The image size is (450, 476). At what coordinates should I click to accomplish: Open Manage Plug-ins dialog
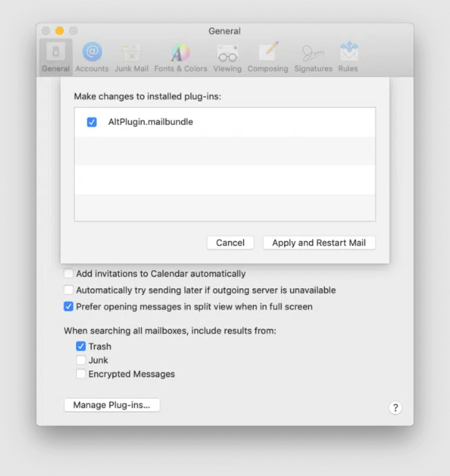coord(112,405)
